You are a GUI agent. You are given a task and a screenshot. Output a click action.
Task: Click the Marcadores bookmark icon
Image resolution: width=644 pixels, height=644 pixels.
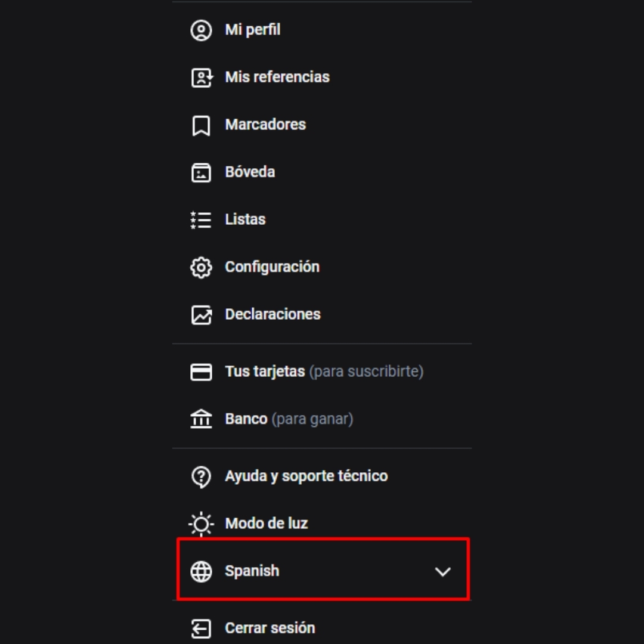click(x=201, y=125)
